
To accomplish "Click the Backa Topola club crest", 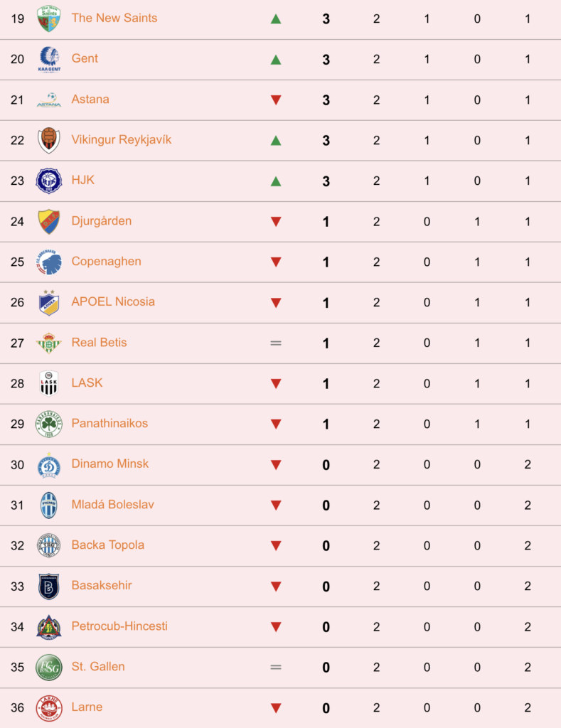I will pyautogui.click(x=49, y=545).
